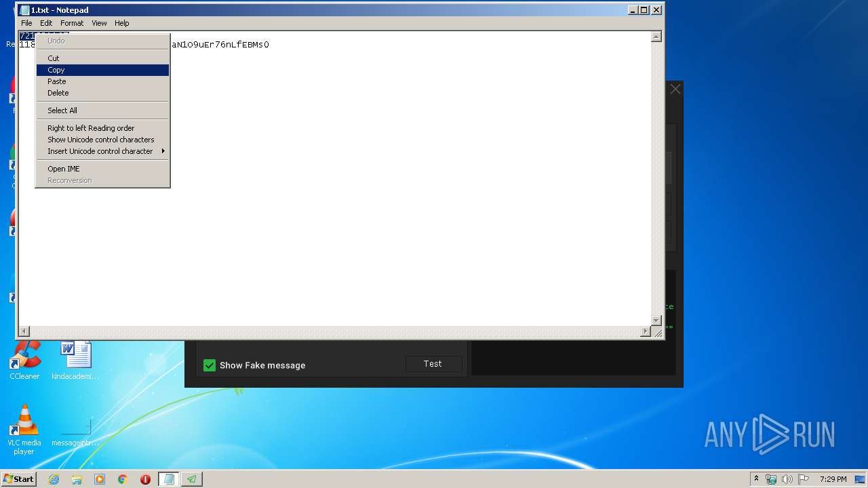
Task: Open Windows Explorer folder taskbar icon
Action: click(77, 479)
